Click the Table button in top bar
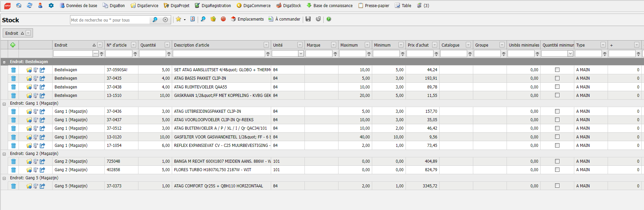Viewport: 644px width, 210px height. [403, 5]
